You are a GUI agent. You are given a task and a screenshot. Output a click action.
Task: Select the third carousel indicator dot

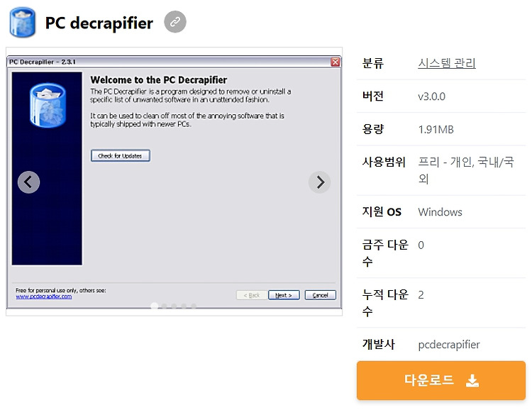click(x=174, y=306)
